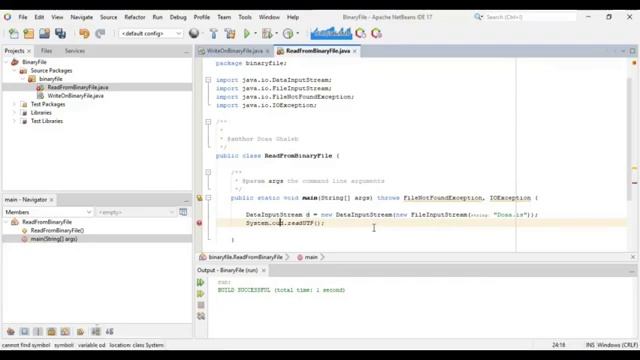
Task: Collapse the main method code fold
Action: (208, 198)
